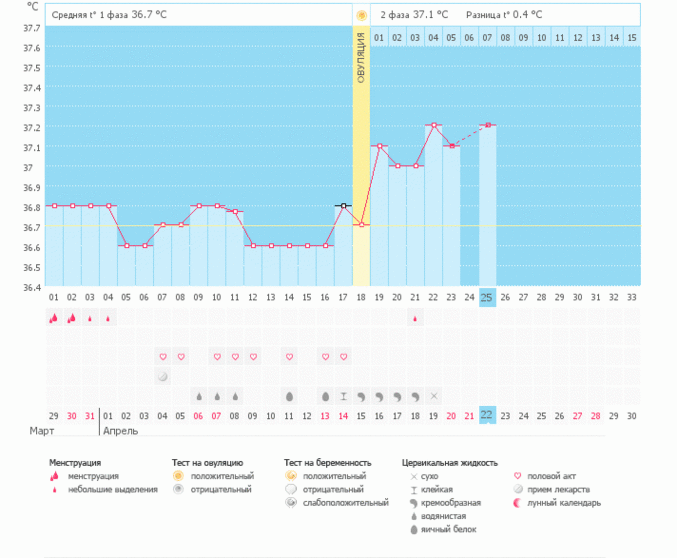Click the sticky fluid icon on day 17
The height and width of the screenshot is (558, 677).
[343, 396]
